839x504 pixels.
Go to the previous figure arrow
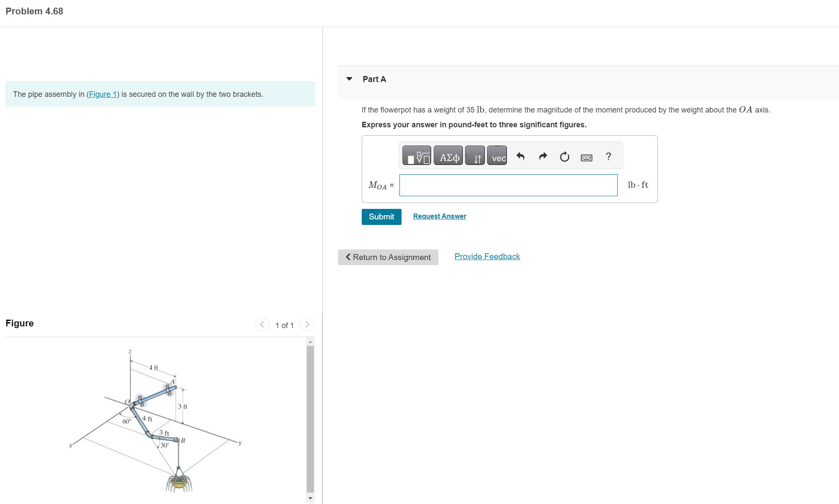click(262, 324)
